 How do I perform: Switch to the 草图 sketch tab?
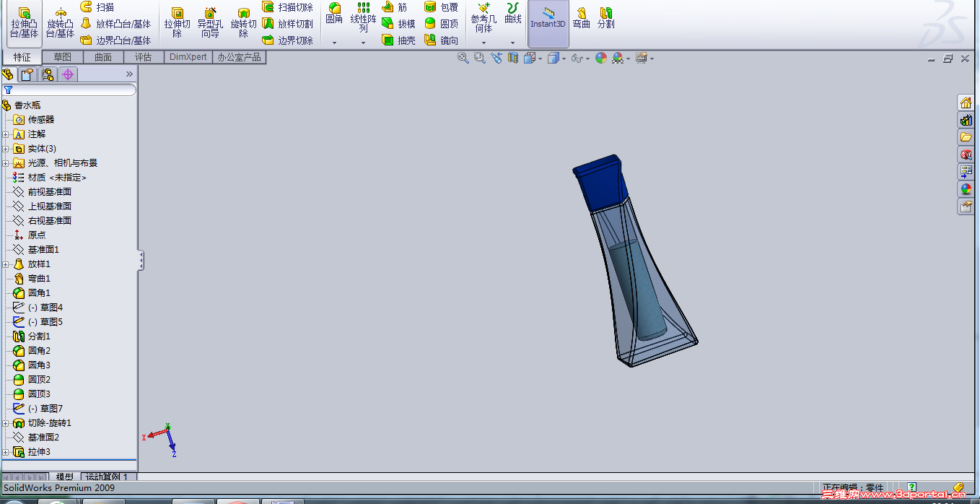(63, 57)
